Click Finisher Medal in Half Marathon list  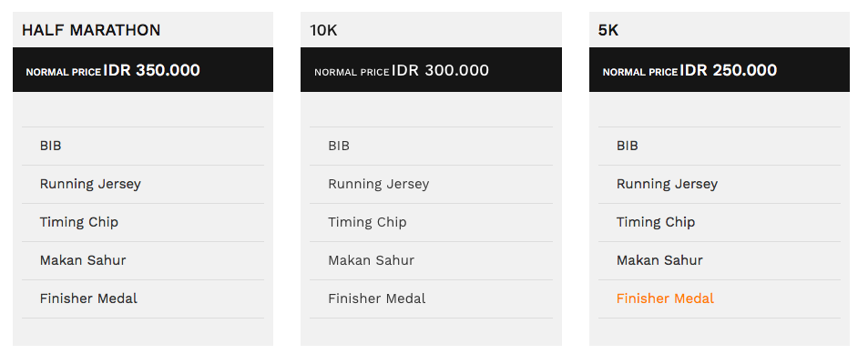click(x=88, y=298)
